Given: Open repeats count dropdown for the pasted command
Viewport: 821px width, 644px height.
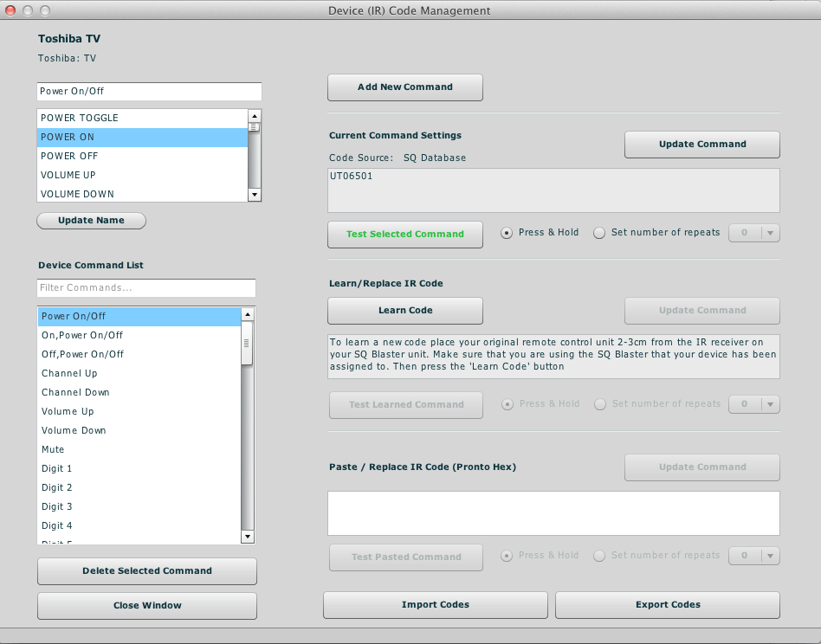Looking at the screenshot, I should click(x=754, y=556).
